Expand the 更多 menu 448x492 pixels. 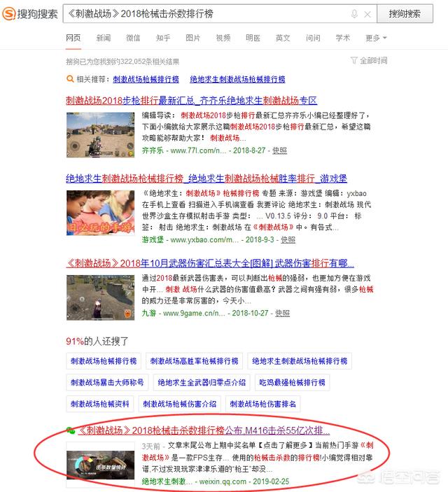click(x=376, y=38)
